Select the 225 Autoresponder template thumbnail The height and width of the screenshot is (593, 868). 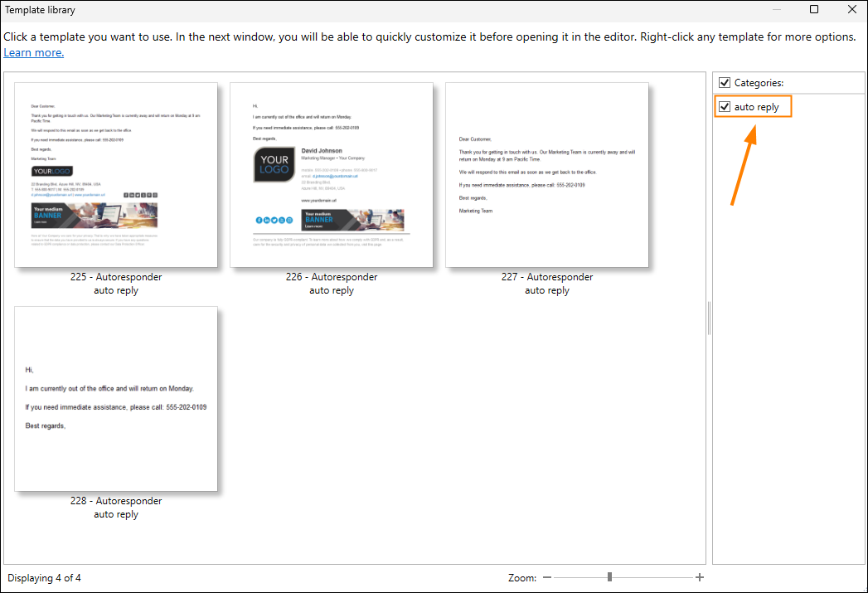click(x=116, y=175)
